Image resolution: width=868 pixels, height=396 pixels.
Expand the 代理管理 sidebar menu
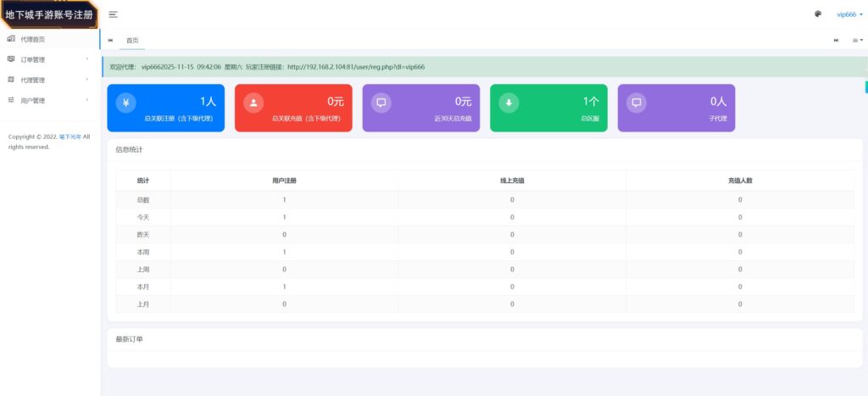click(34, 80)
